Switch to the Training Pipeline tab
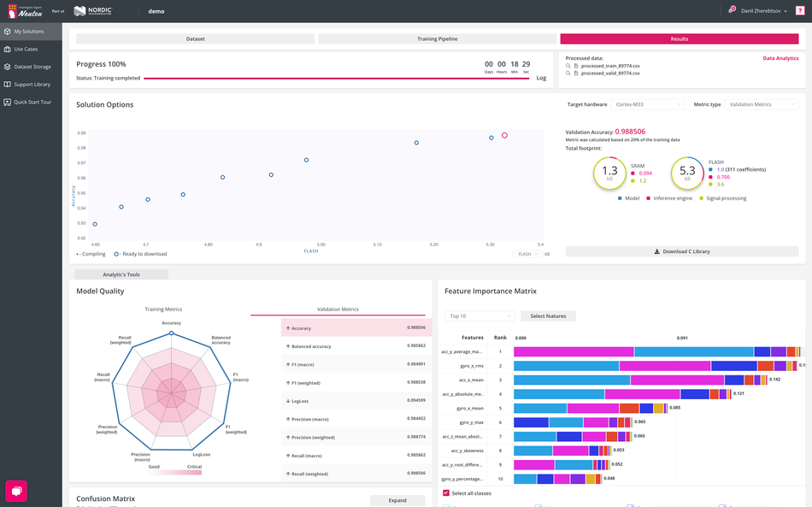This screenshot has height=507, width=812. 438,39
